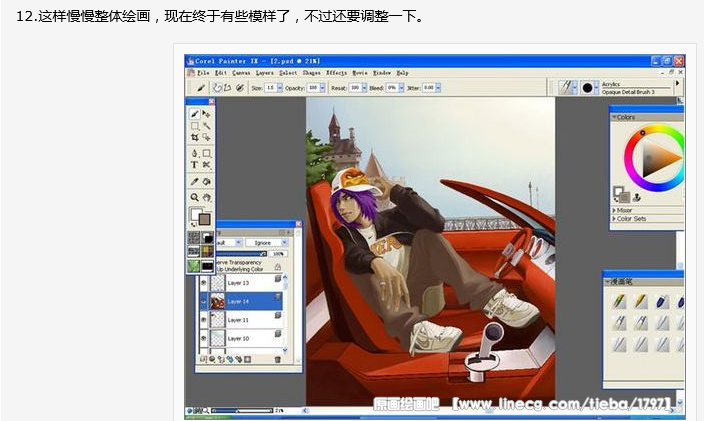Select Layer 14 in the layers list
Image resolution: width=704 pixels, height=421 pixels.
click(240, 301)
